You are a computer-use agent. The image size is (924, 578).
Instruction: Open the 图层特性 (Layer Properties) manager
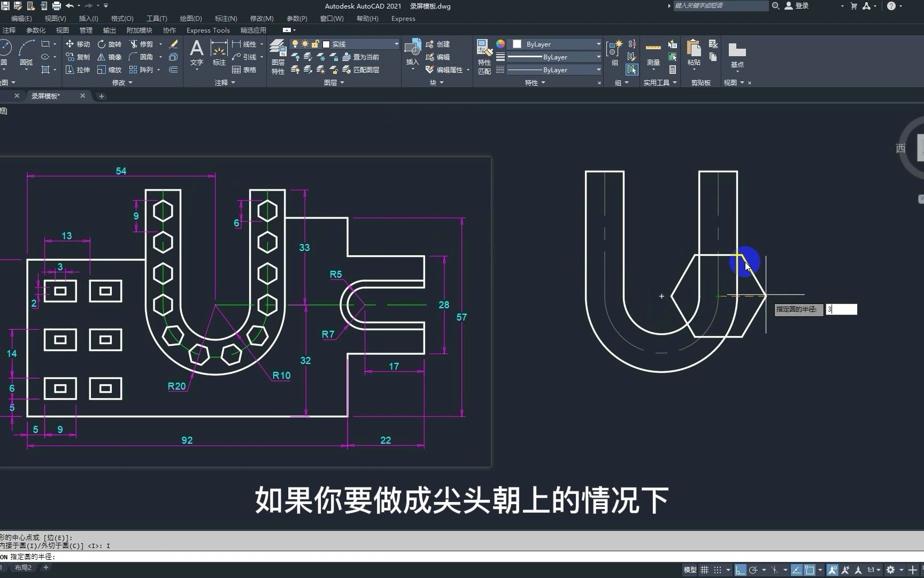click(278, 56)
